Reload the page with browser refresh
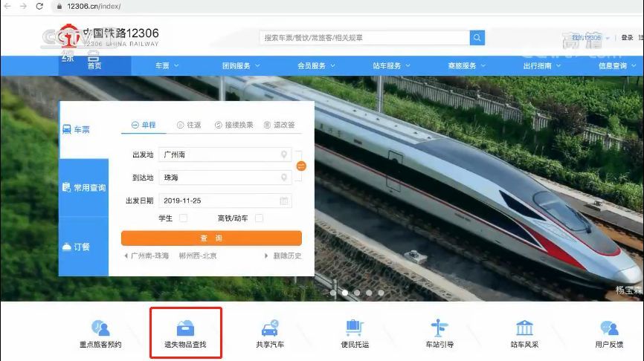This screenshot has height=361, width=644. click(39, 6)
